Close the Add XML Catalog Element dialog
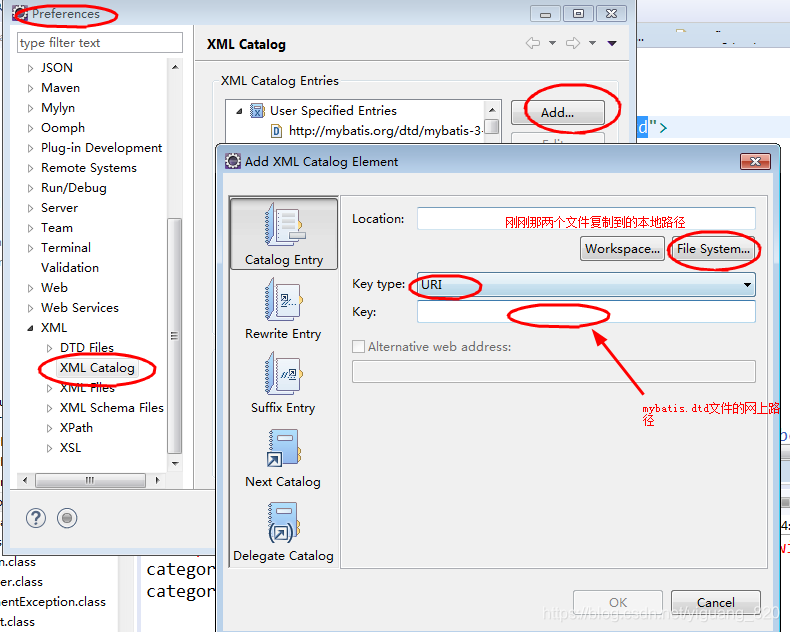 point(755,161)
